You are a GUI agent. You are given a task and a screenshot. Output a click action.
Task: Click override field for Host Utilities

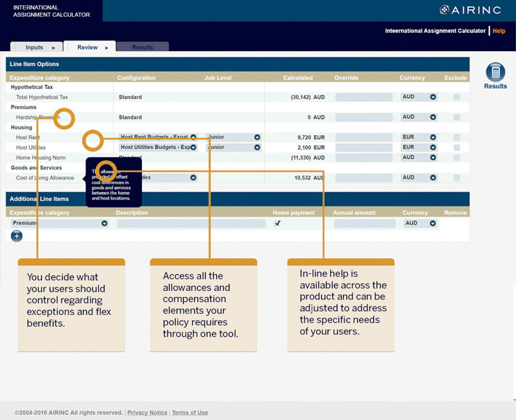[x=364, y=148]
